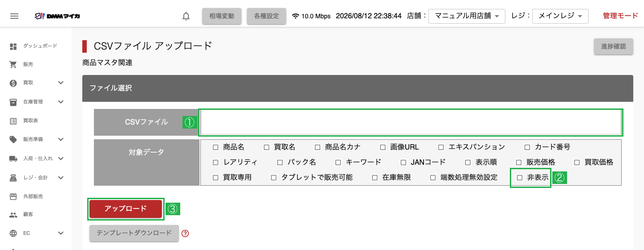Select the shopping cart 販売 icon
The width and height of the screenshot is (644, 250).
pos(13,64)
